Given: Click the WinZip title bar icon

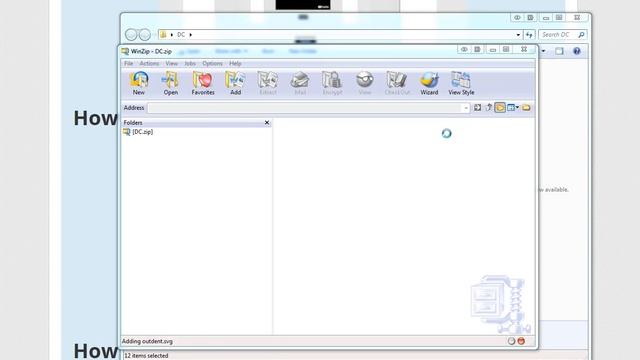Looking at the screenshot, I should [125, 51].
